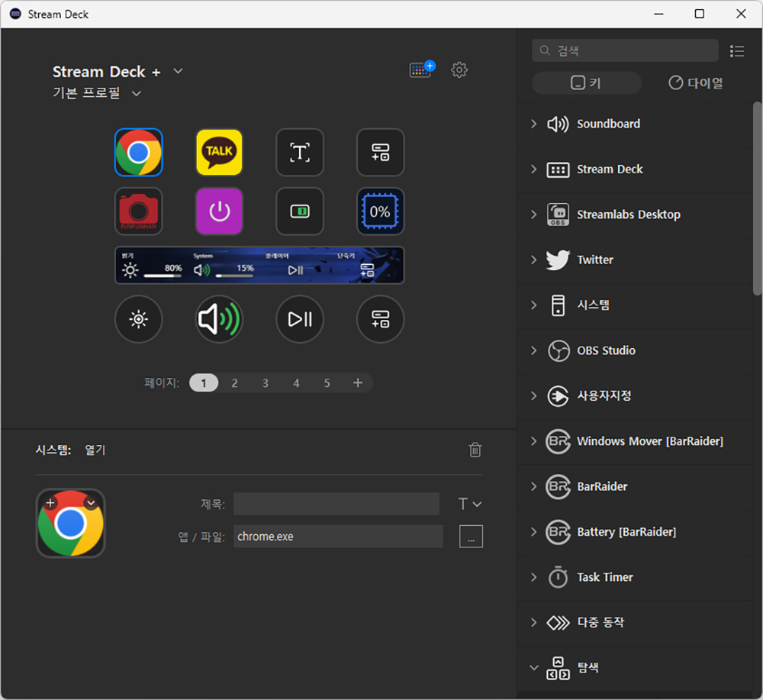Click the Streamlabs Desktop icon
763x700 pixels.
(x=559, y=215)
